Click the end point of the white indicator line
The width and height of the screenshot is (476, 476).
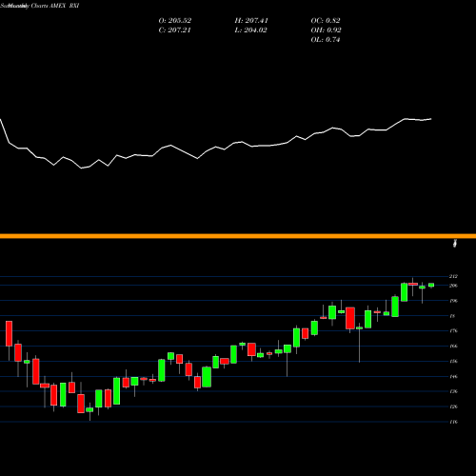pos(431,119)
